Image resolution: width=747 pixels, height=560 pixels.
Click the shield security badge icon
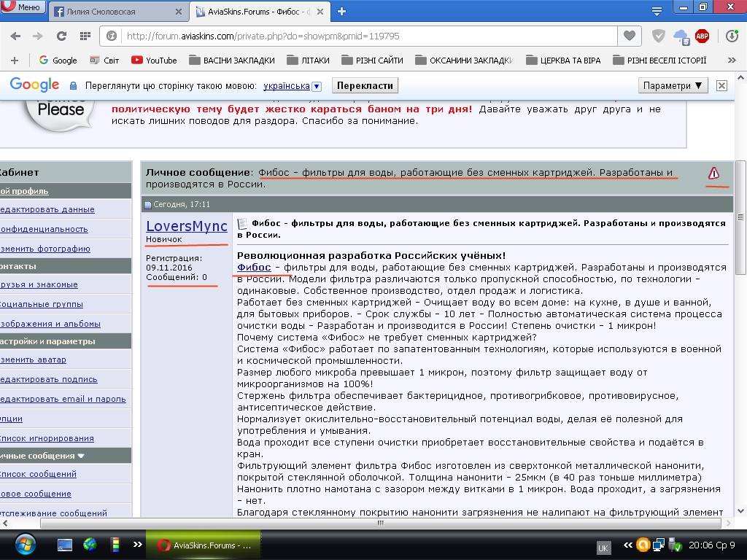[x=658, y=36]
